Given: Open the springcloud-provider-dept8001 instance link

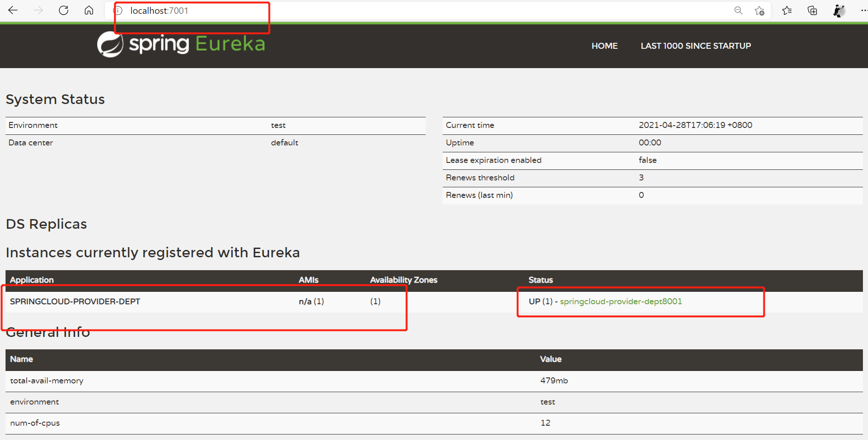Looking at the screenshot, I should 621,301.
